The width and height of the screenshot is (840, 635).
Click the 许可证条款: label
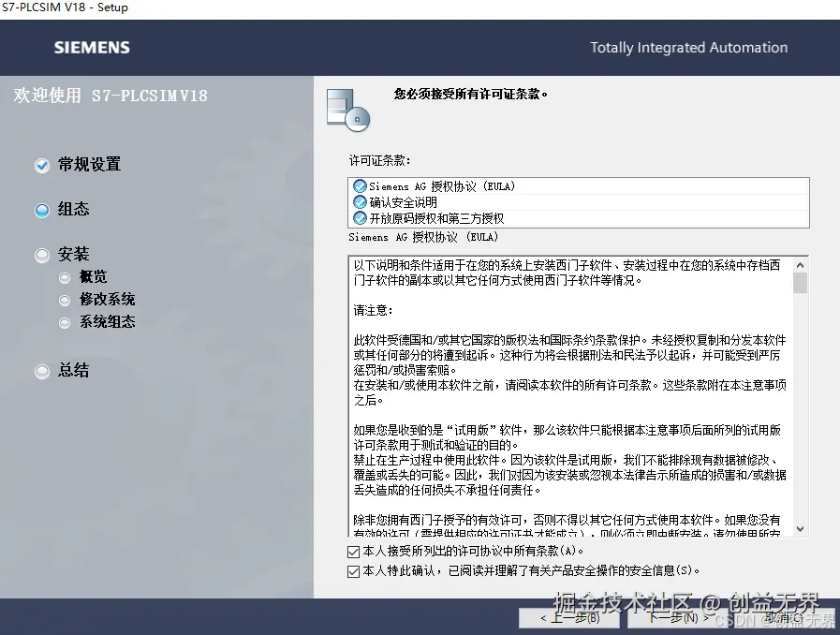(380, 160)
